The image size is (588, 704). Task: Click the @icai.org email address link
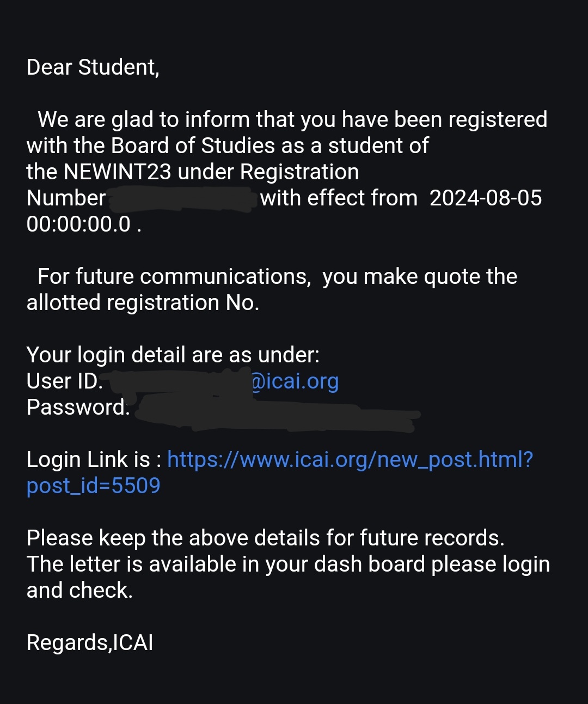click(x=295, y=381)
